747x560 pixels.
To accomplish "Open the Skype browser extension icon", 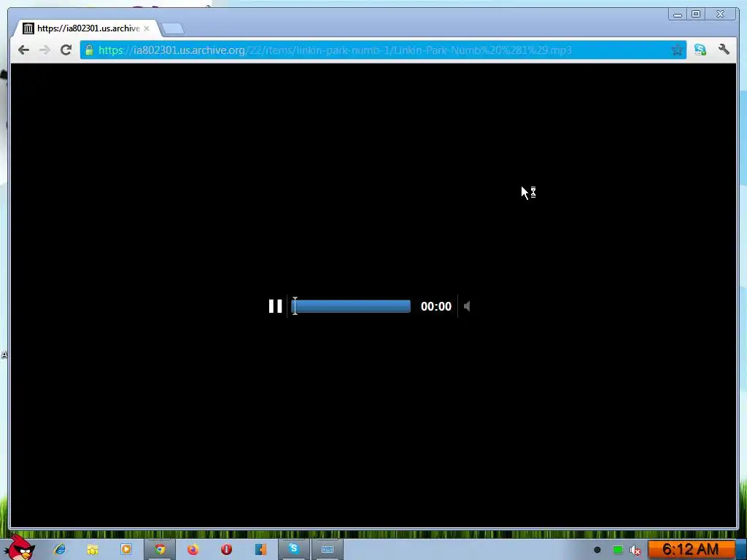I will 700,50.
